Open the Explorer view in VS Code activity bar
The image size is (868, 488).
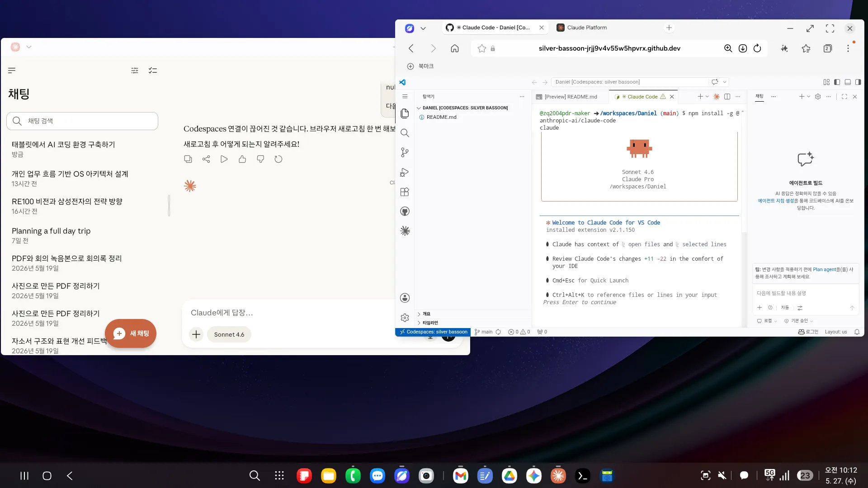405,113
